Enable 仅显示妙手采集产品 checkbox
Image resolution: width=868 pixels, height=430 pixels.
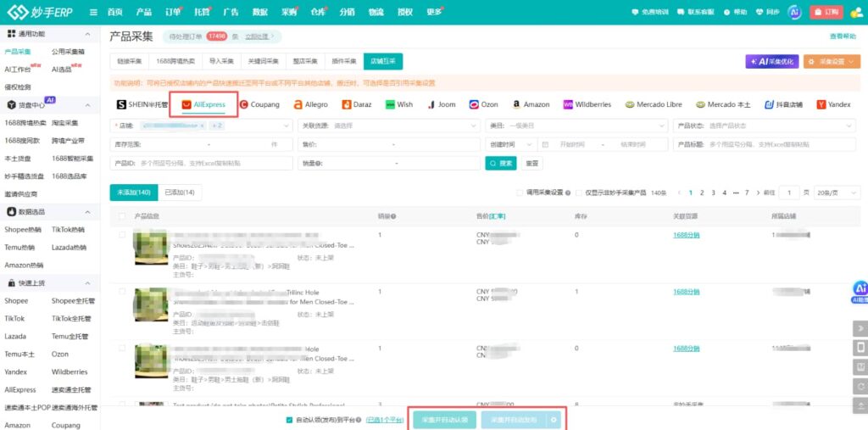click(x=579, y=193)
